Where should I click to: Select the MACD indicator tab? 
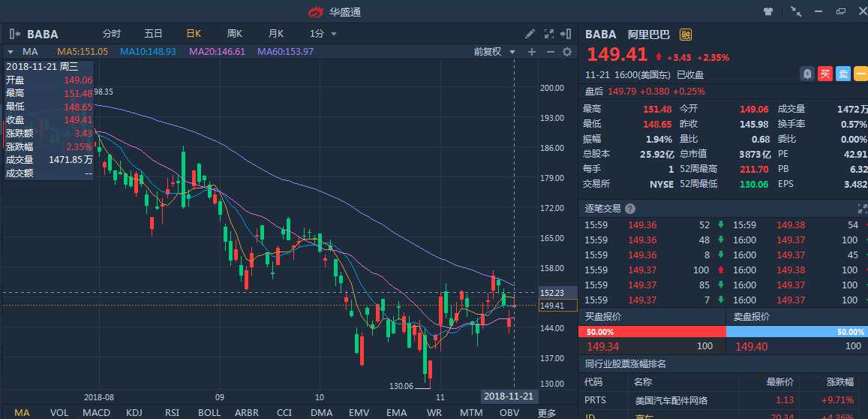[96, 413]
